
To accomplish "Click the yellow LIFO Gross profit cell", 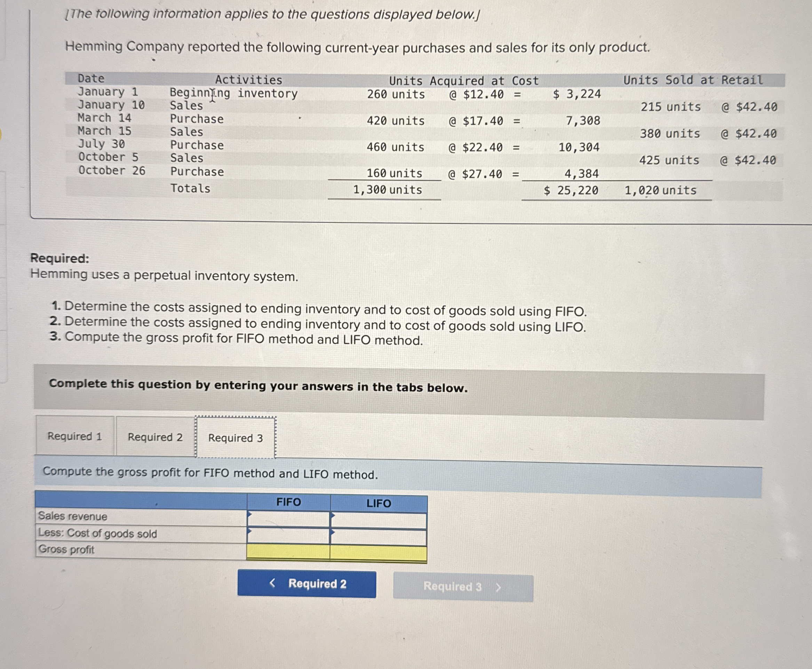I will tap(379, 553).
